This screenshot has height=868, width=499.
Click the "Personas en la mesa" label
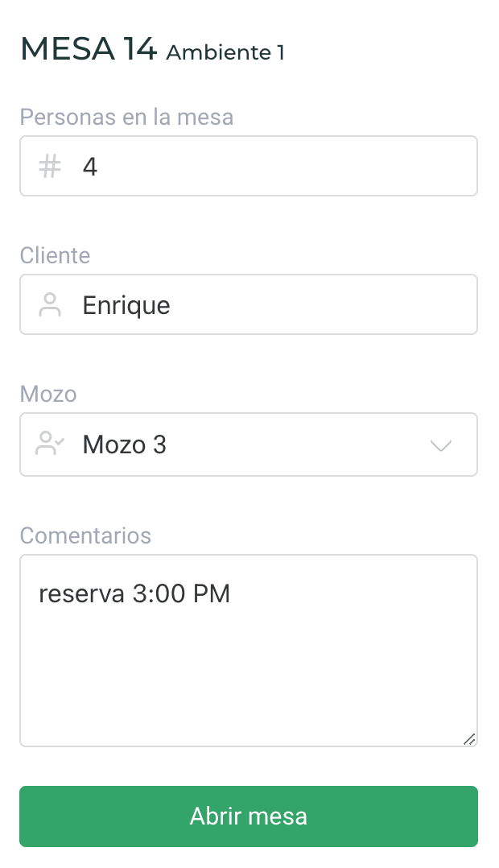click(126, 118)
